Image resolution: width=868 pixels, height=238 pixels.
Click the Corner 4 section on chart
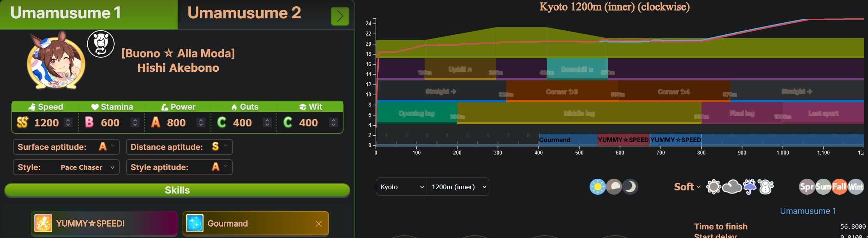[674, 91]
